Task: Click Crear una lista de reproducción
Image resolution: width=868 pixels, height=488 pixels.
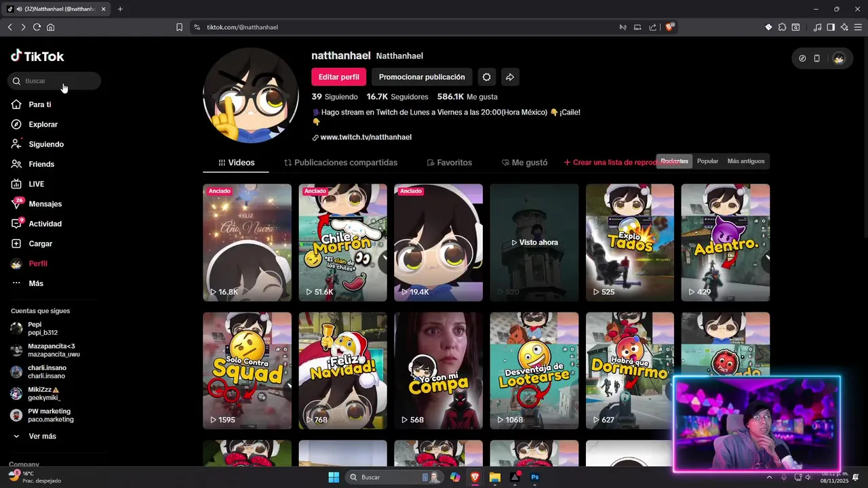Action: [609, 163]
